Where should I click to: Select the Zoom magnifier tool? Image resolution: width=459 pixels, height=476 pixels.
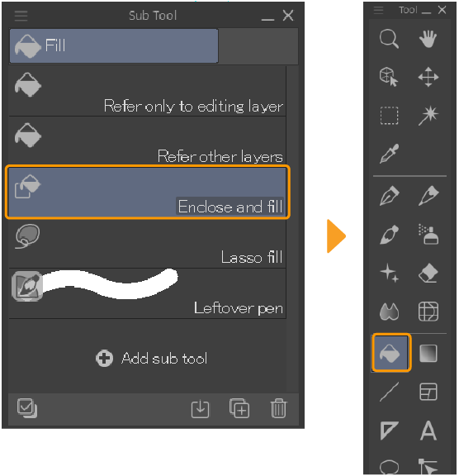pos(389,39)
